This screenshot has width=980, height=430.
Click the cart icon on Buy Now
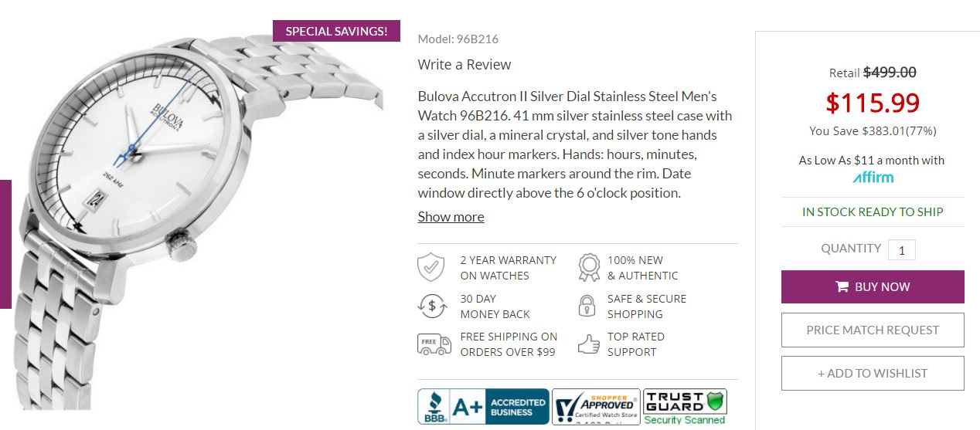pos(842,286)
